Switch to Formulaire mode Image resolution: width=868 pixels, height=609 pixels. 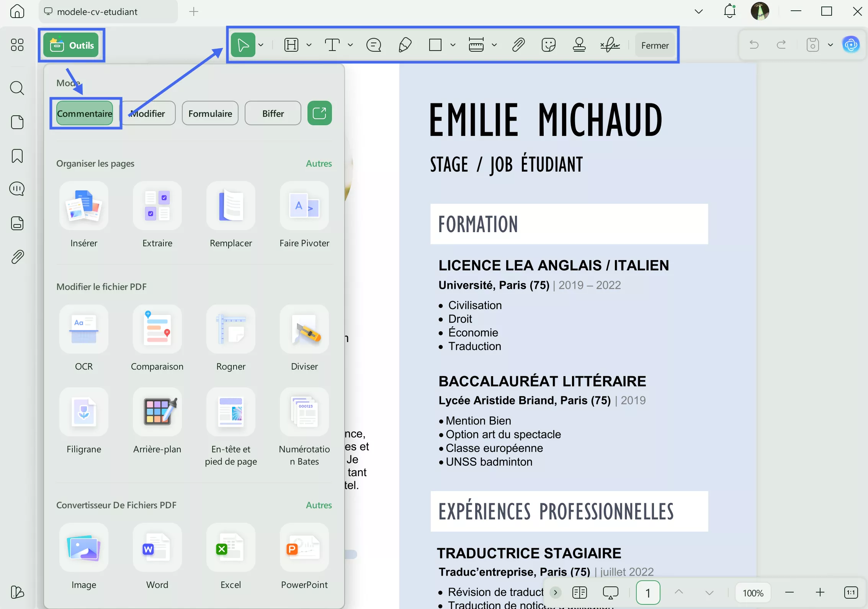tap(210, 113)
